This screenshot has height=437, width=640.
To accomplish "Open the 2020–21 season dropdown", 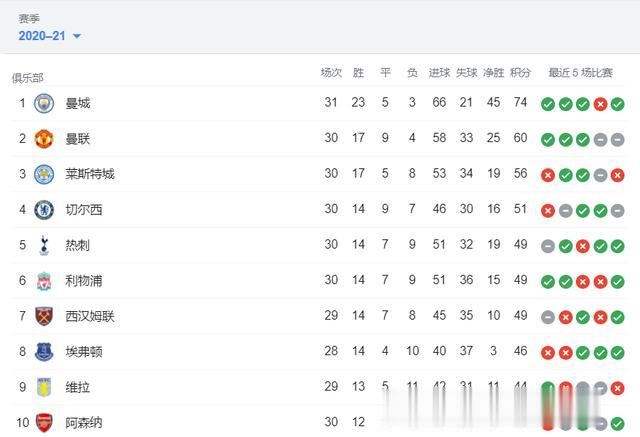I will pos(50,36).
